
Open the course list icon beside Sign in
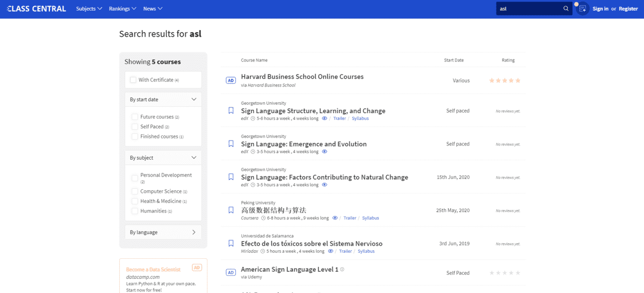click(583, 9)
